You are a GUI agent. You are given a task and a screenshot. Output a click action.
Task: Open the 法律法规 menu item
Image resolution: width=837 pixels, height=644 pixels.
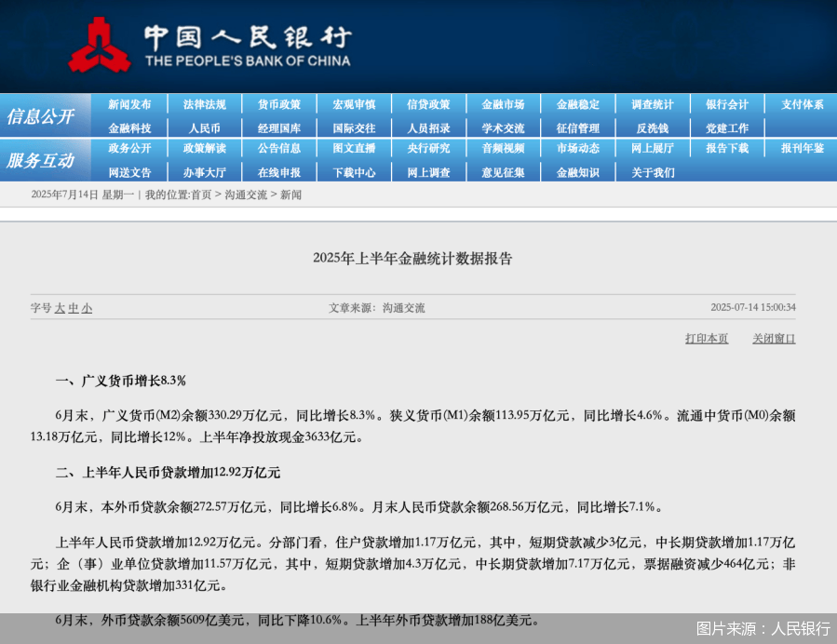click(x=205, y=104)
